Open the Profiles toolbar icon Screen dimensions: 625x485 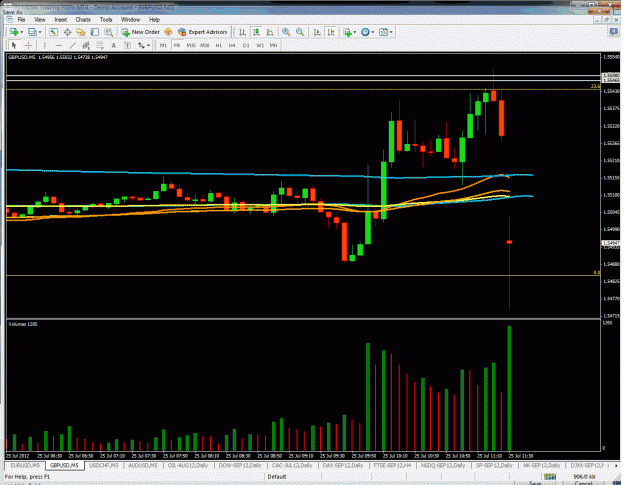pos(32,32)
